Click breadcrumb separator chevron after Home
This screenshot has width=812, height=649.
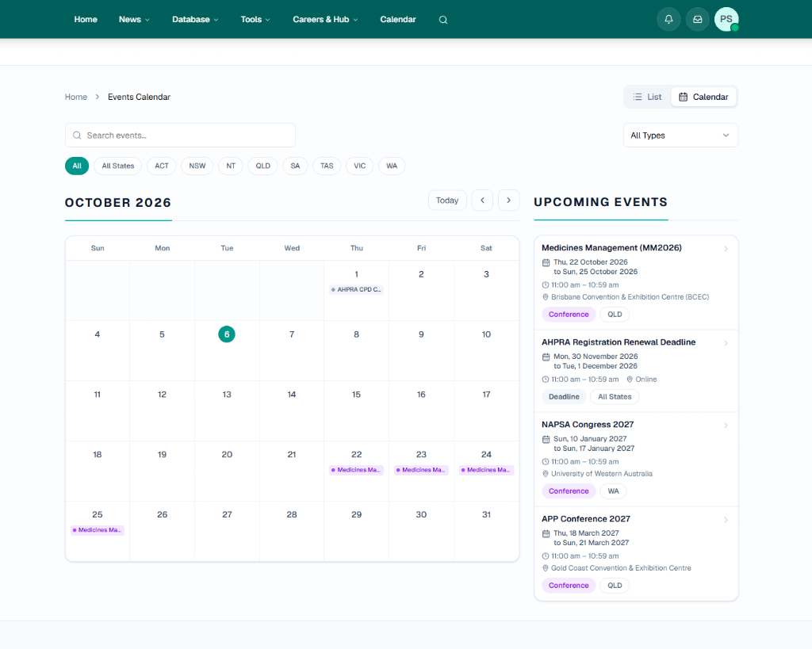click(x=98, y=97)
